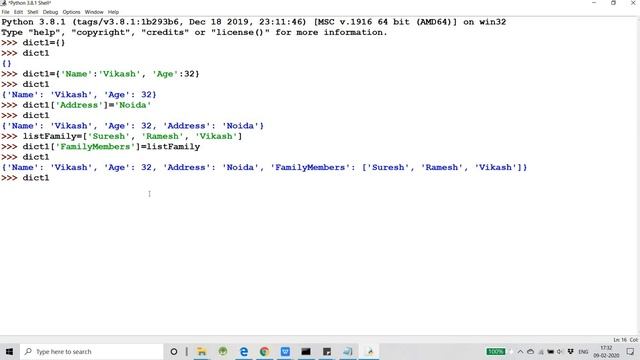Viewport: 640px width, 360px height.
Task: Click the taskbar search box
Action: coord(91,351)
